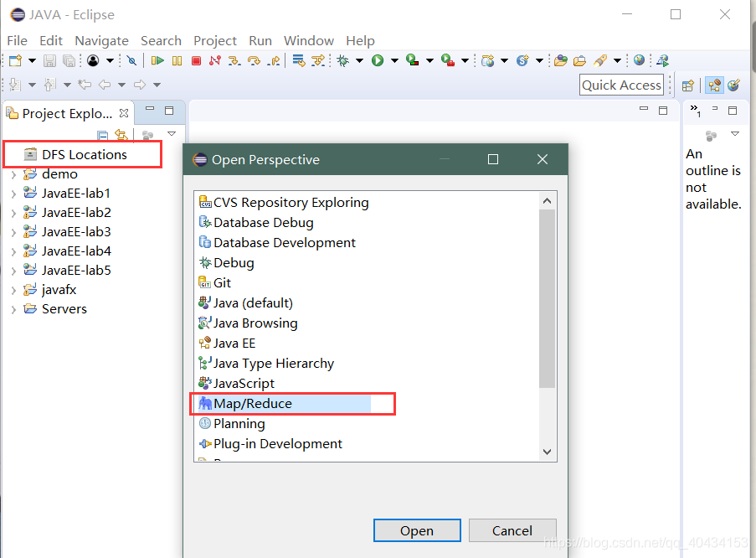Select the Java EE perspective button
Screen dimensions: 756x558
pos(714,85)
